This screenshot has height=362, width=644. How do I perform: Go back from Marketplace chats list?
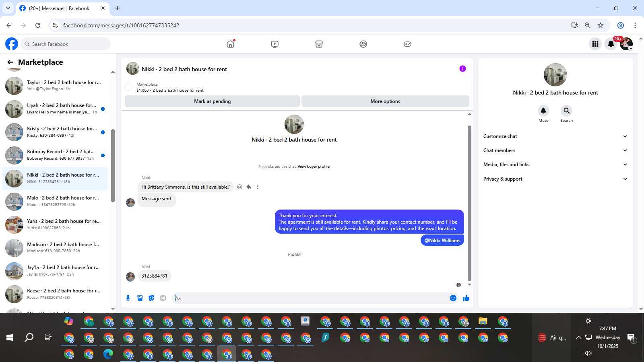pos(10,62)
